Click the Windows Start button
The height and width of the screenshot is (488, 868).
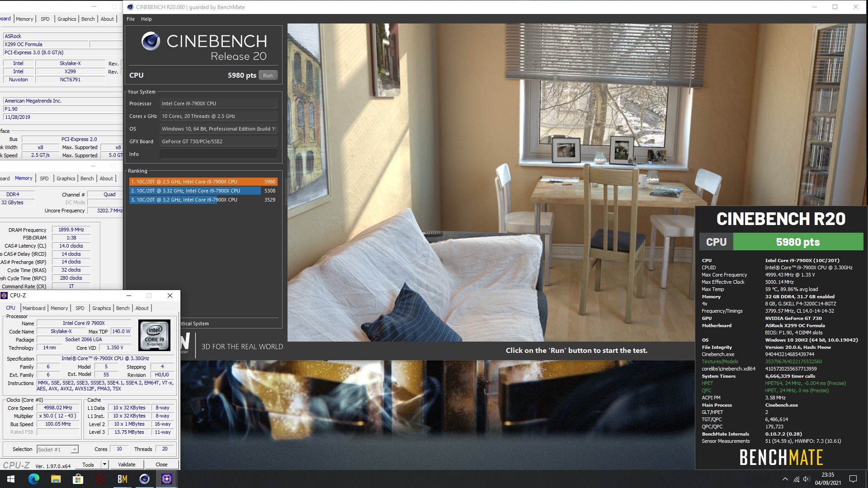click(x=11, y=479)
